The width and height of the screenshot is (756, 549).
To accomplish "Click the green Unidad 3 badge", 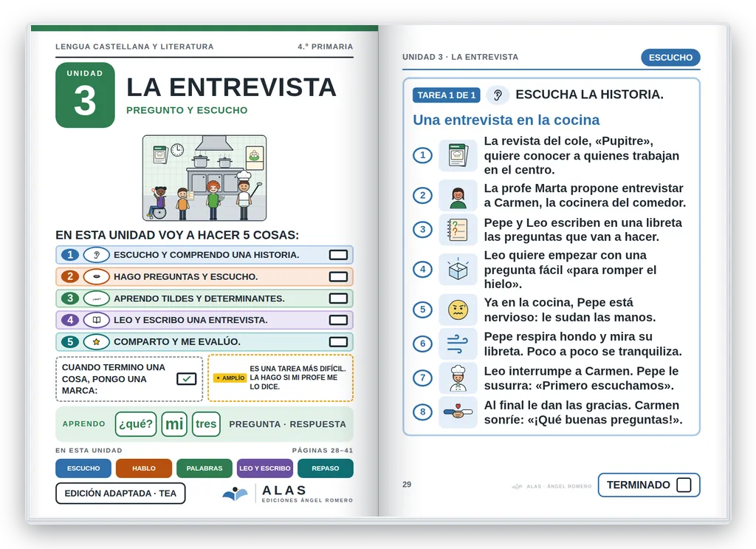I will 85,95.
